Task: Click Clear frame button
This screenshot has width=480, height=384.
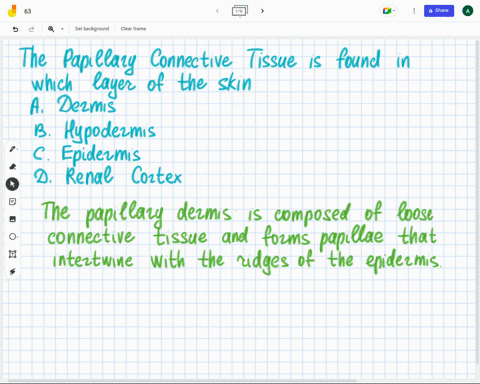Action: tap(133, 29)
